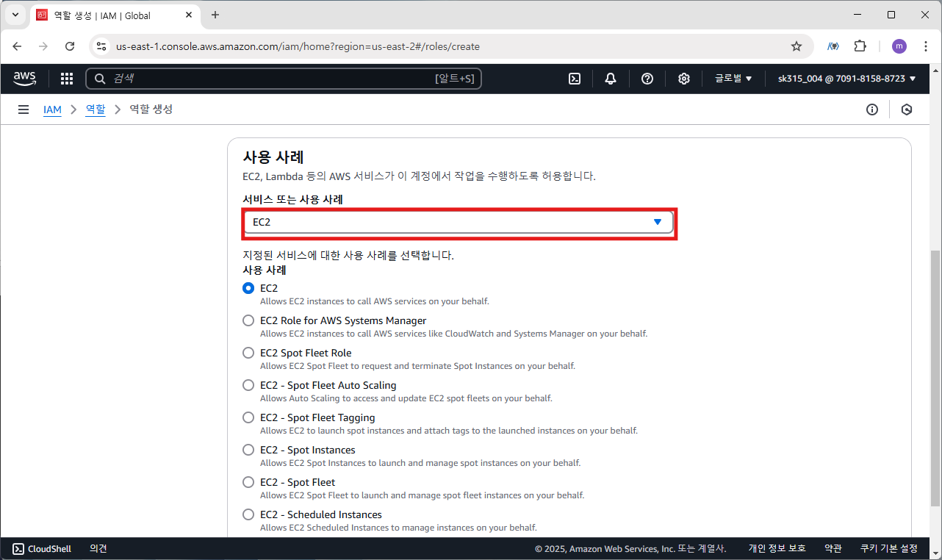Open the sk315_004 account menu
This screenshot has height=560, width=942.
click(847, 79)
